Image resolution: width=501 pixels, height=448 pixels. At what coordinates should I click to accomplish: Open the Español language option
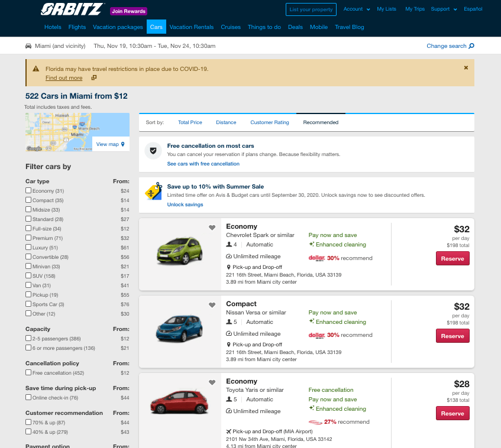[x=473, y=9]
